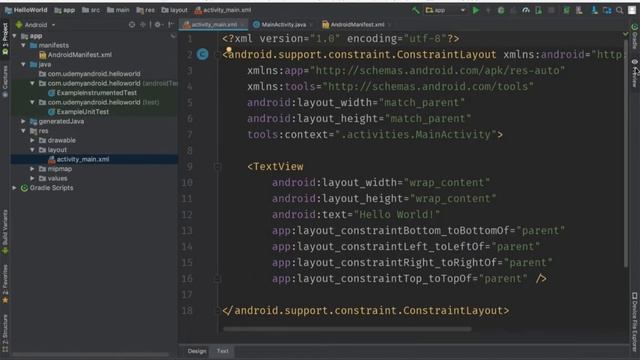The image size is (640, 360).
Task: Switch to the AndroidManifest.xml editor tab
Action: pyautogui.click(x=357, y=24)
